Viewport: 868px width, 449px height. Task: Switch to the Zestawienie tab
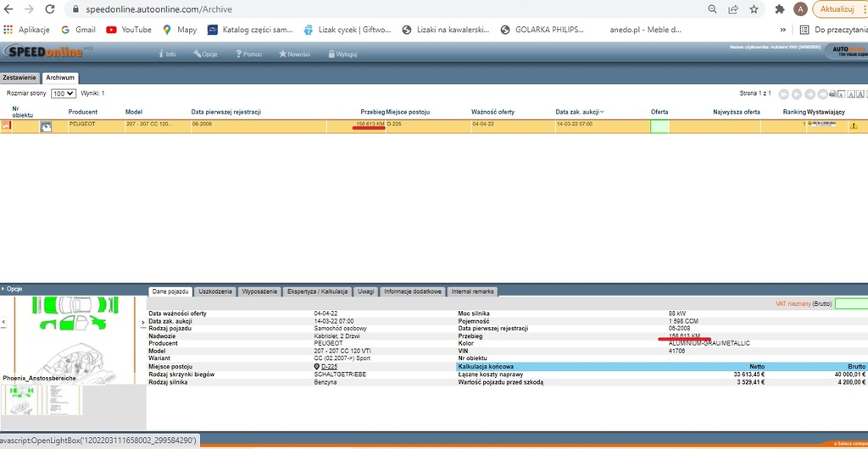20,77
